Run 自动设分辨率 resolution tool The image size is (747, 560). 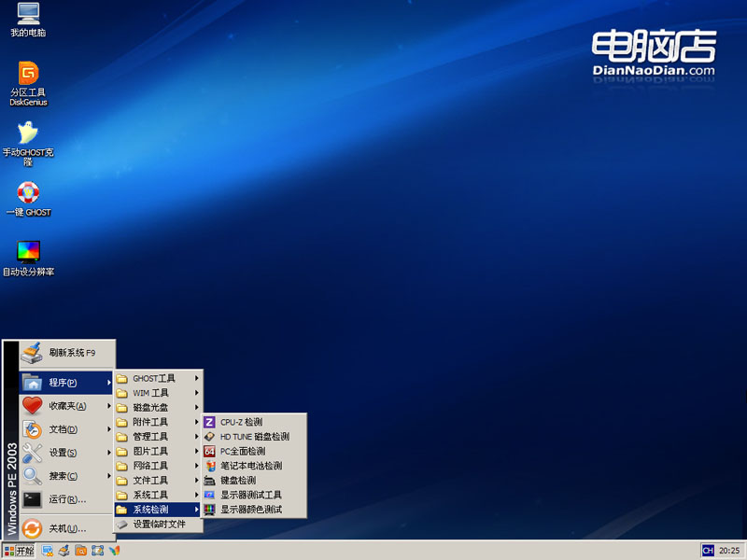(x=27, y=253)
